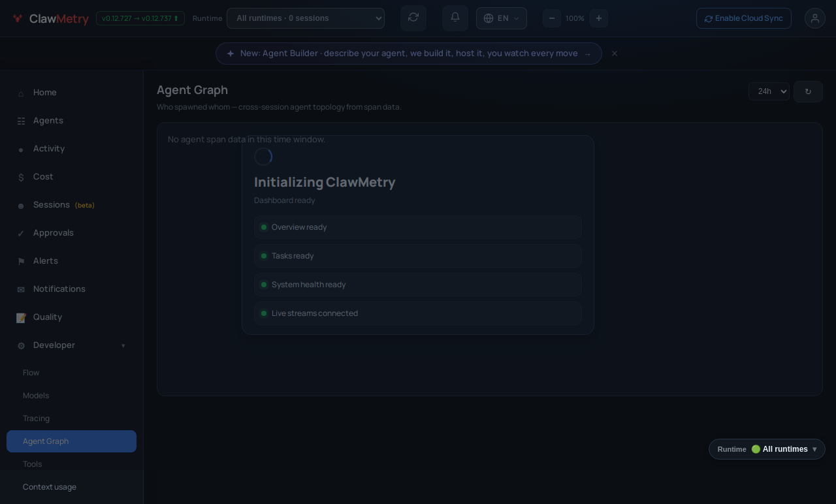Open the user profile icon
This screenshot has height=504, width=836.
pos(815,18)
